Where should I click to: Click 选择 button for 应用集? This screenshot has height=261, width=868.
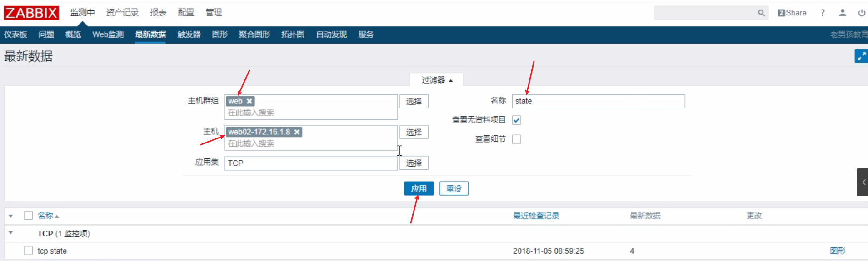tap(414, 163)
